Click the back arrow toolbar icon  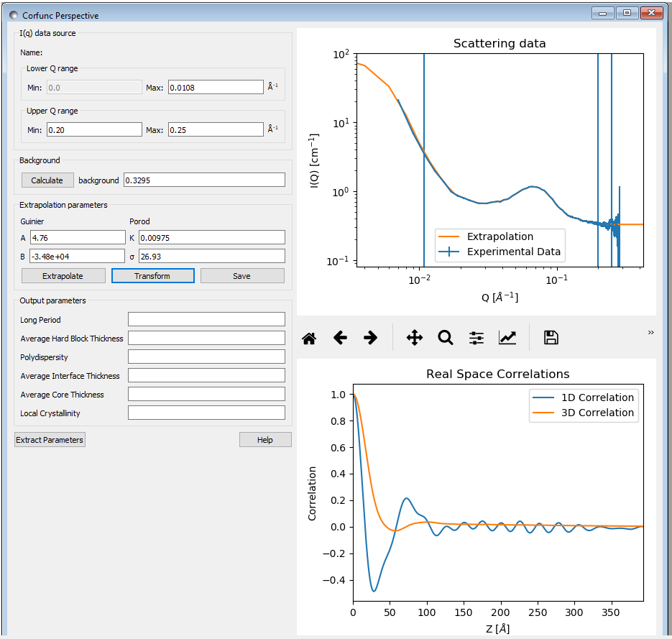pos(341,338)
